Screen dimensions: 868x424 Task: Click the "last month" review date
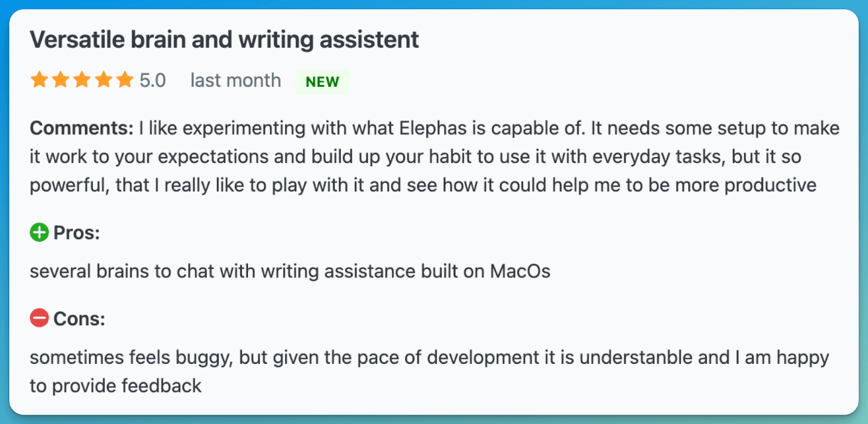point(235,80)
